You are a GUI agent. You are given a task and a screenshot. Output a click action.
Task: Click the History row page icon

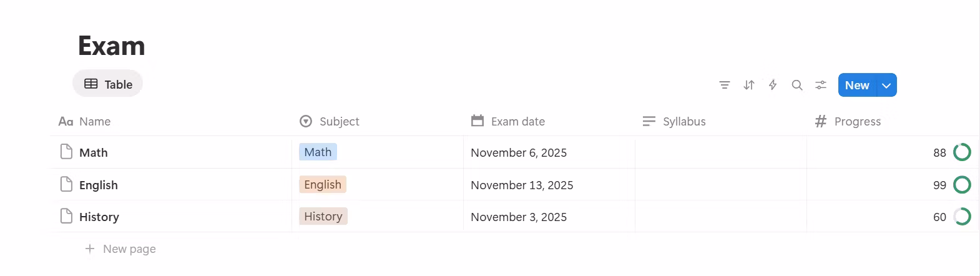pos(66,216)
